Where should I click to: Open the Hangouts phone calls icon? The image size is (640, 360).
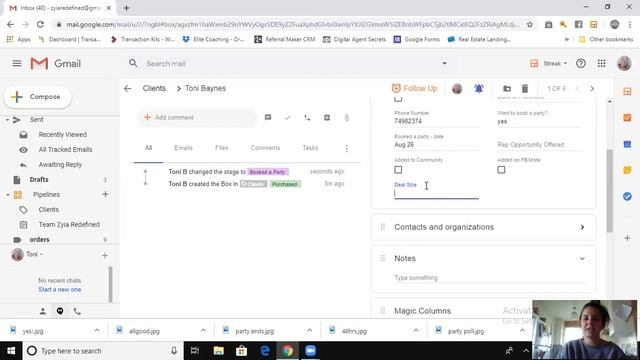point(77,311)
